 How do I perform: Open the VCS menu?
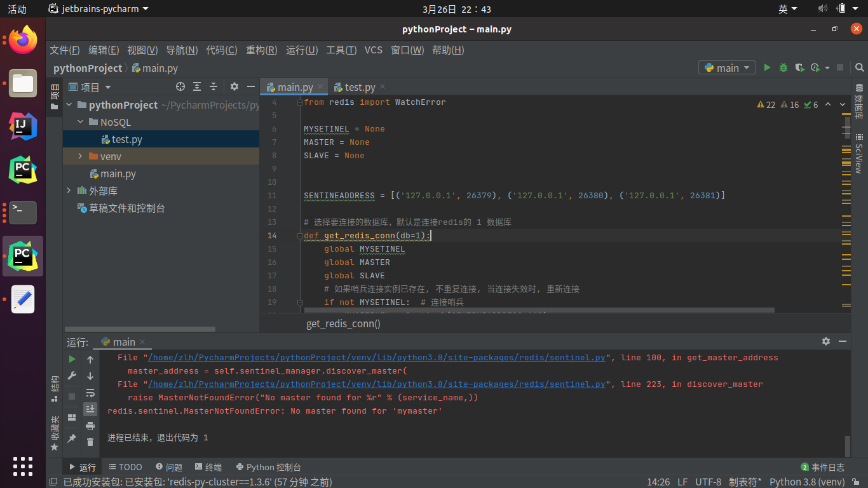(x=373, y=50)
